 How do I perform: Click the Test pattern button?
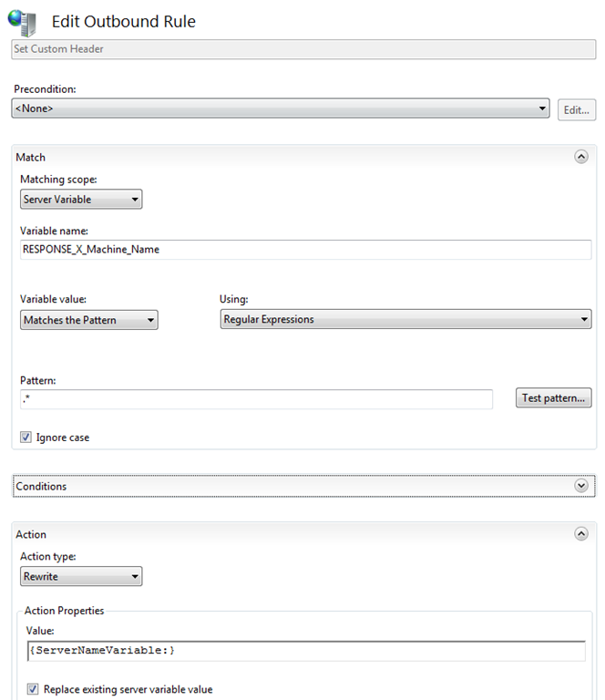553,397
